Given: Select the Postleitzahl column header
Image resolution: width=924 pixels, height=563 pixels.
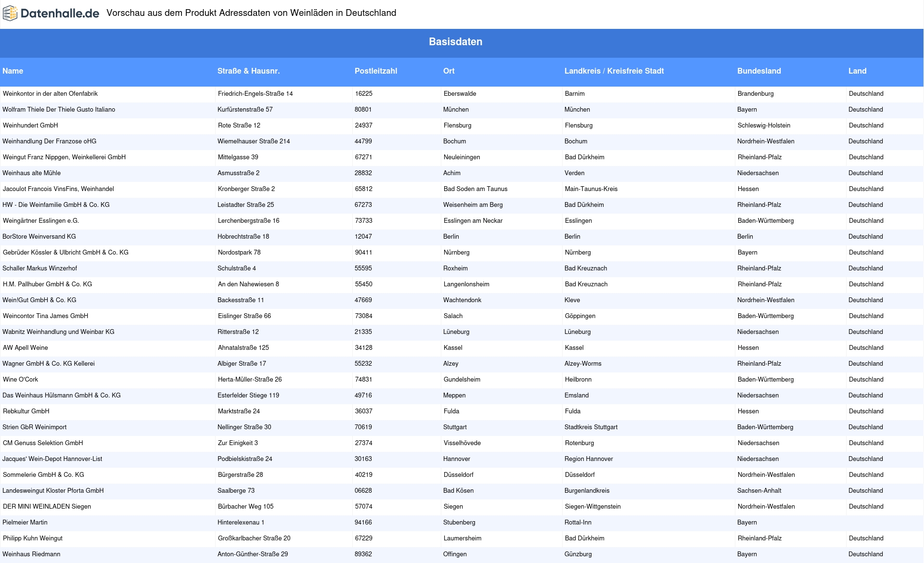Looking at the screenshot, I should click(x=375, y=71).
